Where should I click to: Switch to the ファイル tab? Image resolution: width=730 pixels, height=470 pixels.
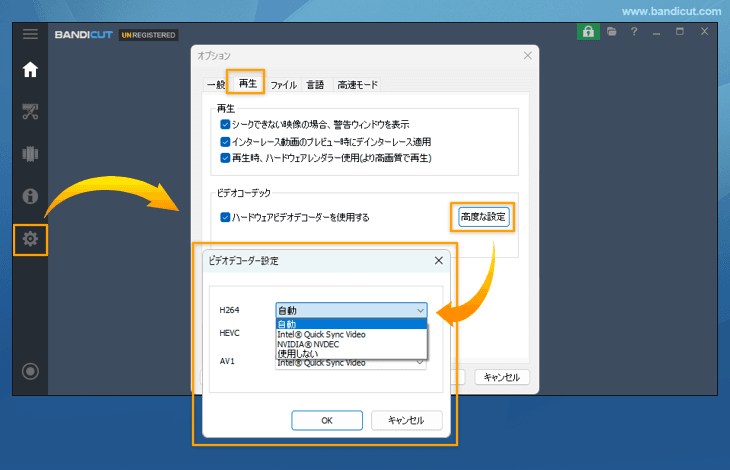click(283, 85)
